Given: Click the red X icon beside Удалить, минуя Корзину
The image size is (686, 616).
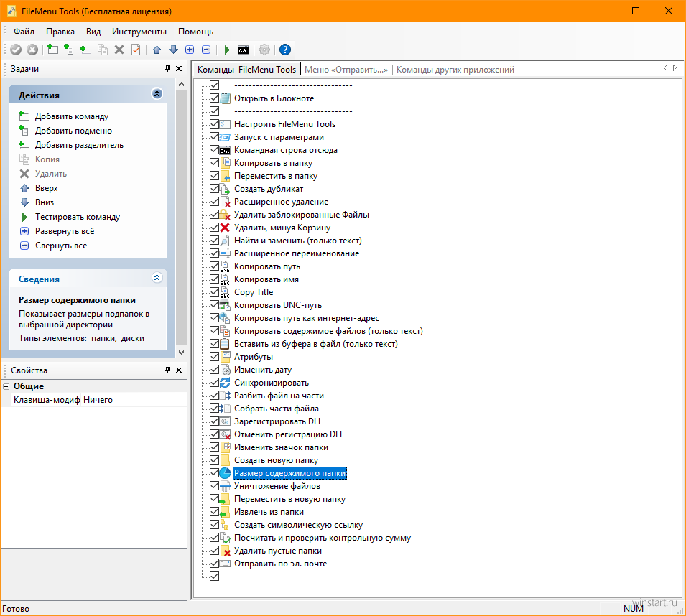Looking at the screenshot, I should pyautogui.click(x=225, y=228).
